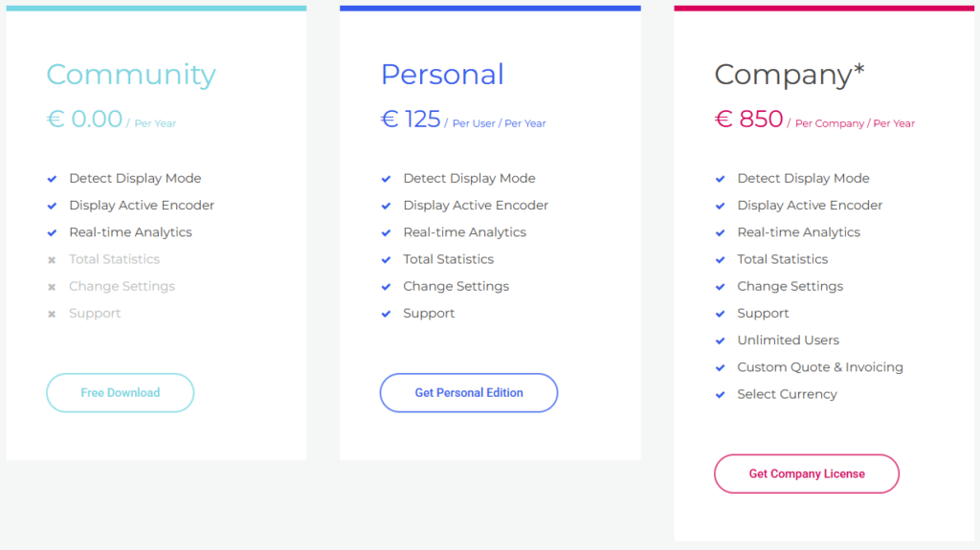Click the € 850 company price

pos(749,120)
